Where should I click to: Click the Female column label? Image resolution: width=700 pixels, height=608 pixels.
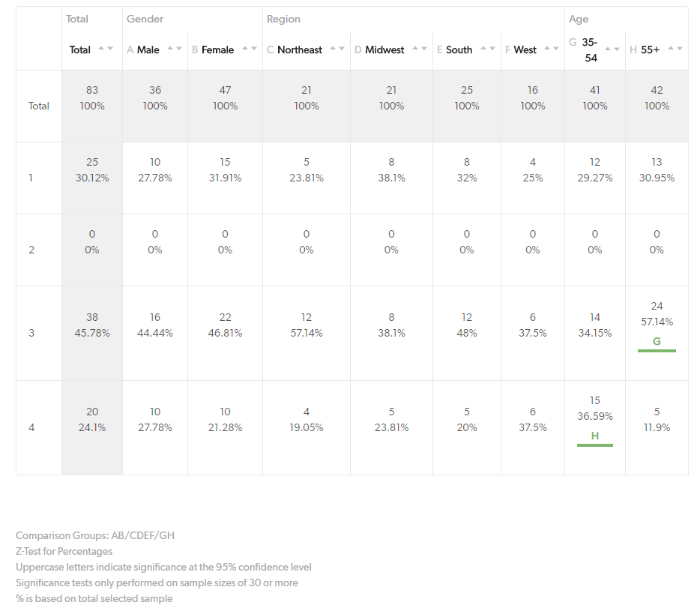click(217, 49)
